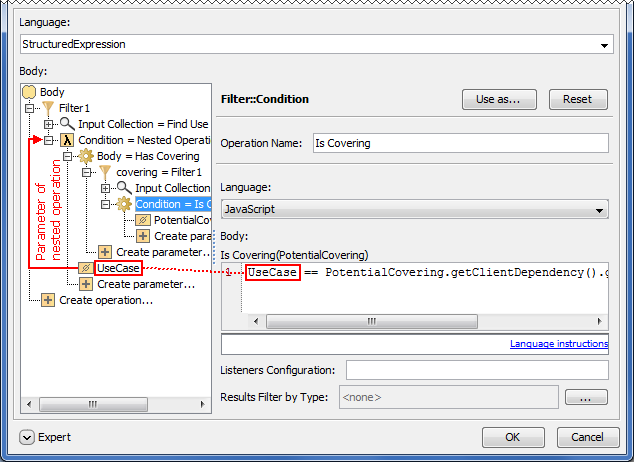The height and width of the screenshot is (462, 634).
Task: Click the lambda icon for Condition = Nested Operation
Action: click(x=67, y=140)
